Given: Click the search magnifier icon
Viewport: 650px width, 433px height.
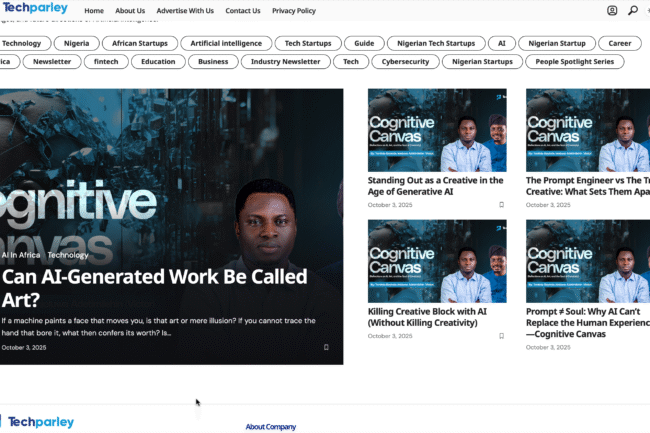Looking at the screenshot, I should click(633, 11).
